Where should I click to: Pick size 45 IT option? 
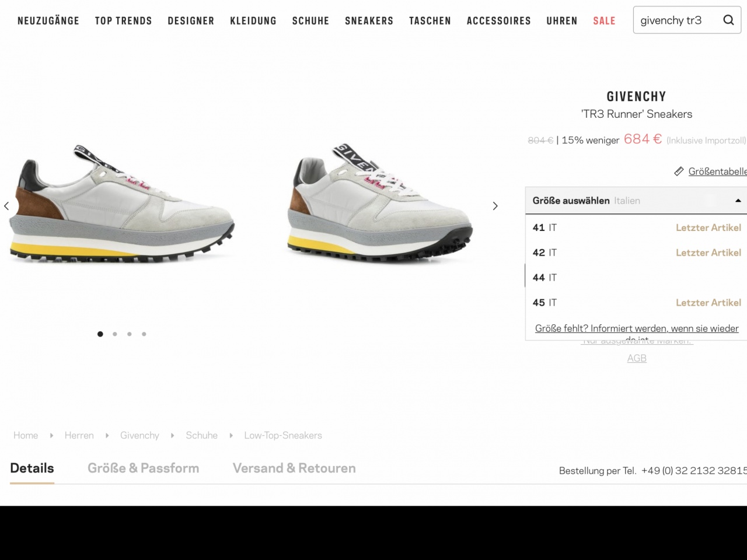tap(637, 303)
